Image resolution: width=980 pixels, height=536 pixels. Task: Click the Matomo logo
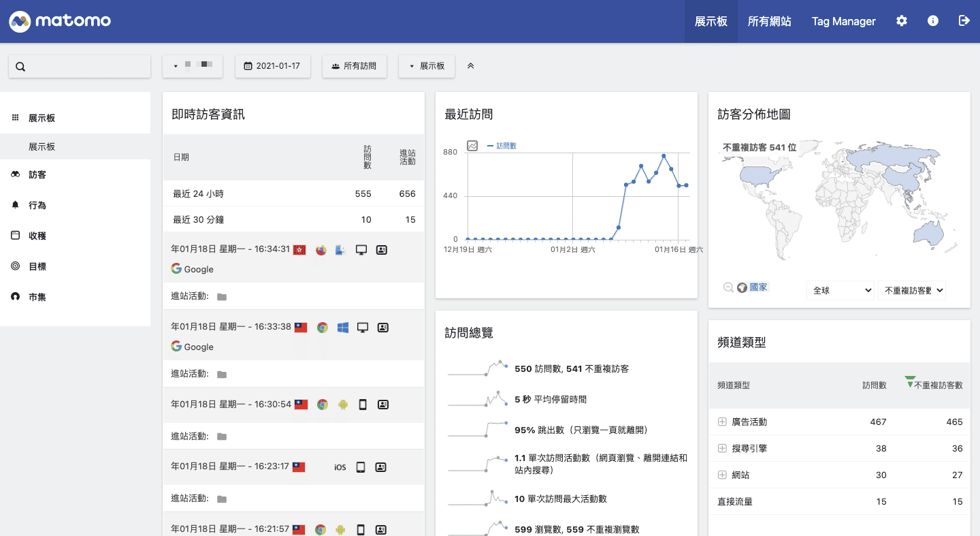60,21
